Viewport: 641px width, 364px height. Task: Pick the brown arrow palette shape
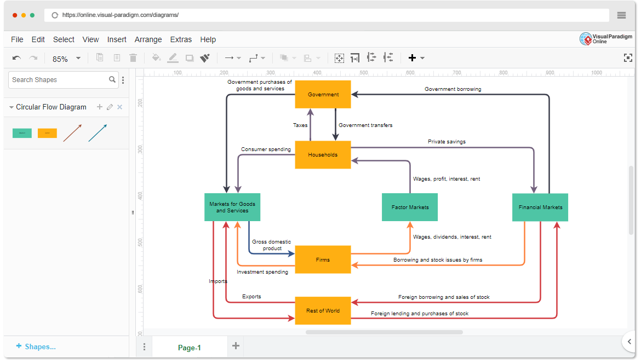72,133
